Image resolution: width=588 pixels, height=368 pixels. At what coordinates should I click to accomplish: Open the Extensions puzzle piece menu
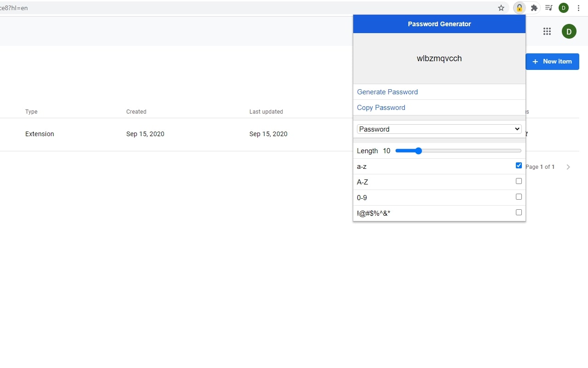[534, 8]
